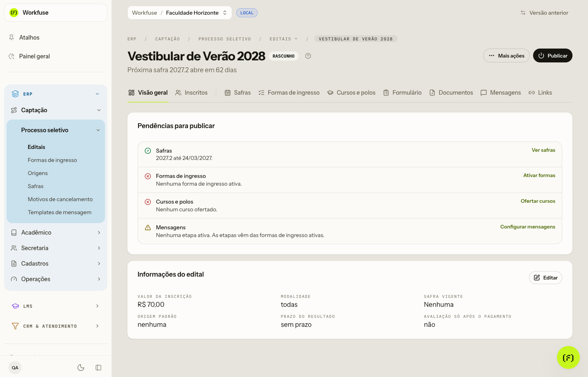588x377 pixels.
Task: Expand the Cadastros menu
Action: coord(56,264)
